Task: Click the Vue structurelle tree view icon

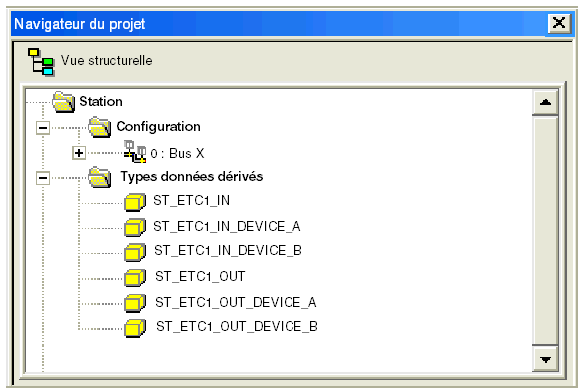Action: pos(41,62)
